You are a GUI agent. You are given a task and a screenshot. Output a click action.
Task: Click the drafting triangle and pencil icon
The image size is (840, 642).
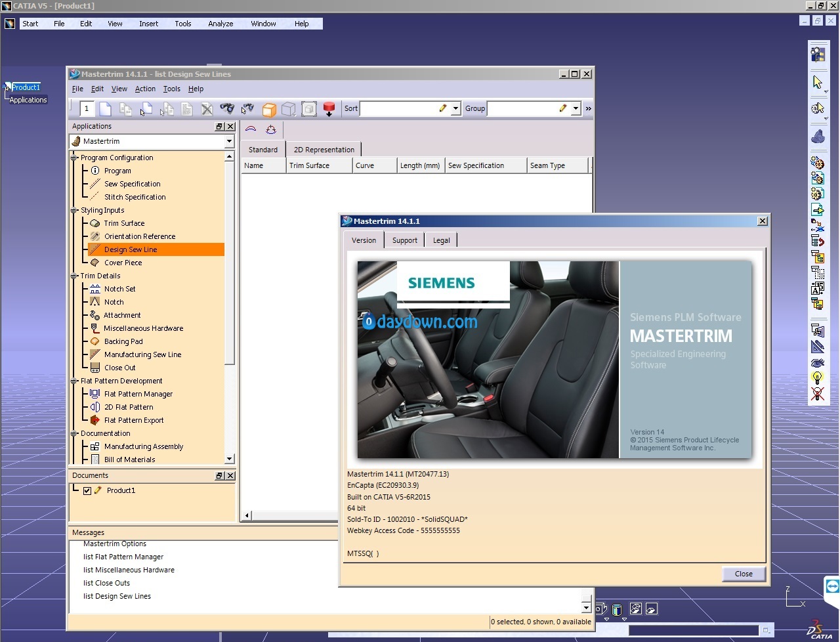(x=817, y=346)
